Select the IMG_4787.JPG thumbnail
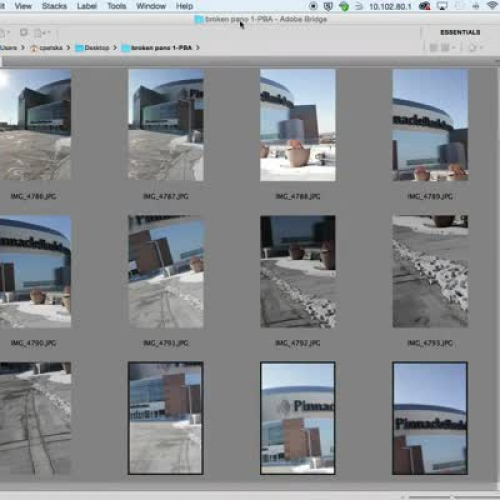This screenshot has width=500, height=500. (x=166, y=125)
